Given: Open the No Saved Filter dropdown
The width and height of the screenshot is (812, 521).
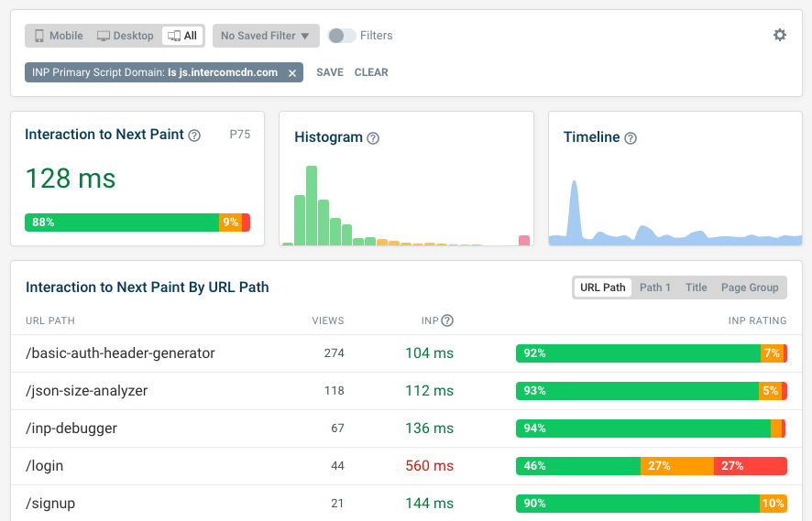Looking at the screenshot, I should tap(266, 36).
